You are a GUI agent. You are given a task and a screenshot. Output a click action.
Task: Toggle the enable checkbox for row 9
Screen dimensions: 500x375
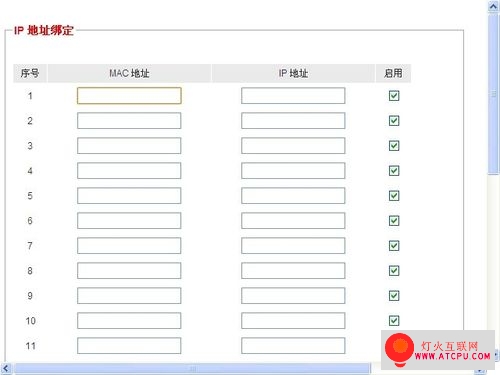pos(394,296)
